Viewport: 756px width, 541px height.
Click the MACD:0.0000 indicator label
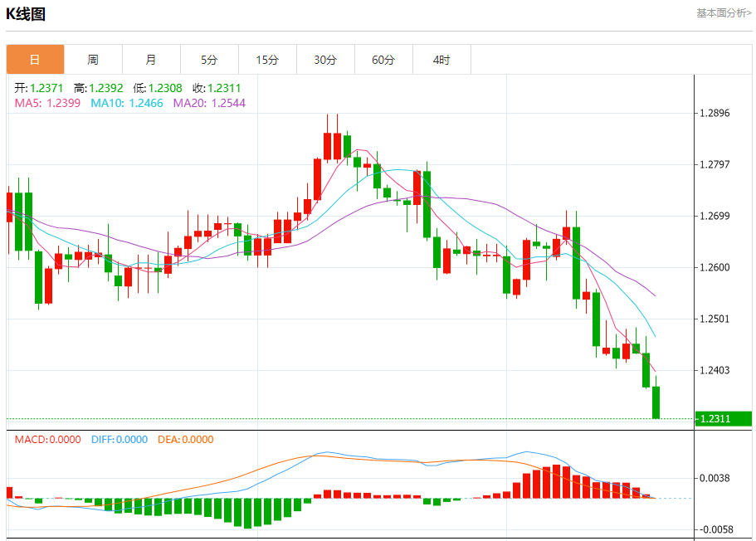[48, 440]
